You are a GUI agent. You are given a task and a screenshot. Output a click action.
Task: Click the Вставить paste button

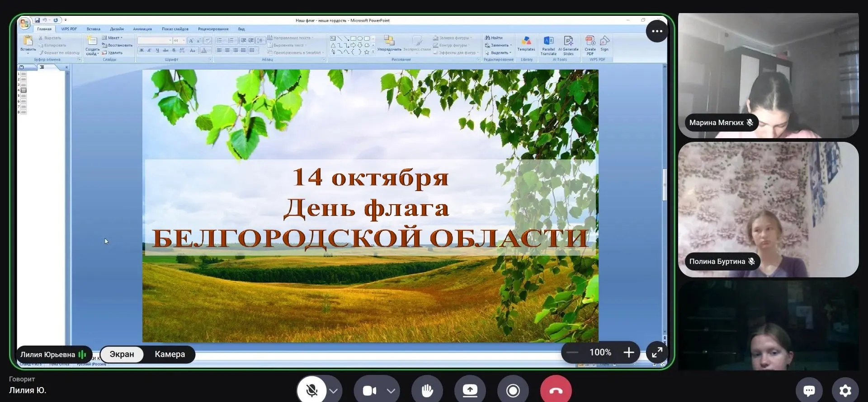click(x=28, y=45)
